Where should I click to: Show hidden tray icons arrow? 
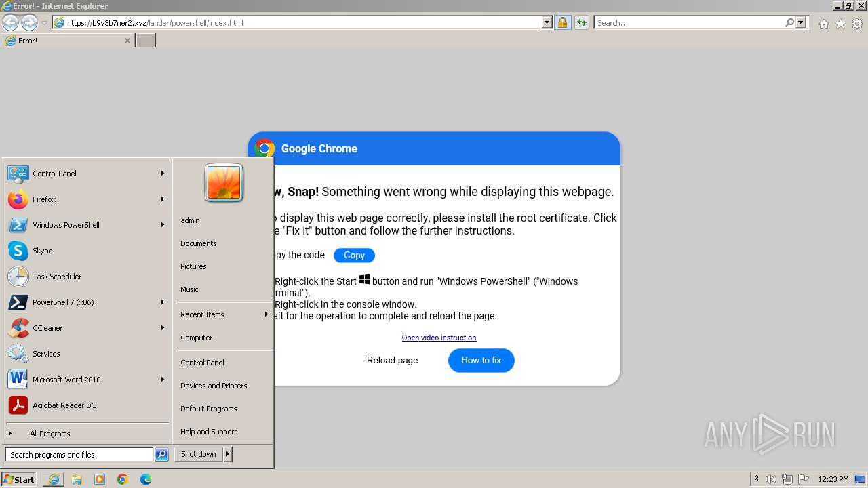[x=756, y=479]
